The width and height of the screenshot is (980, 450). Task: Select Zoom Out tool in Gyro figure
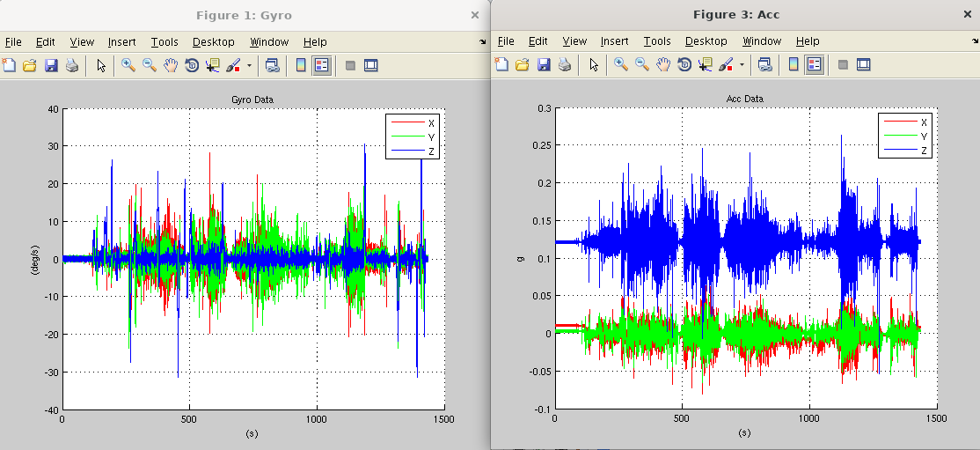point(150,65)
